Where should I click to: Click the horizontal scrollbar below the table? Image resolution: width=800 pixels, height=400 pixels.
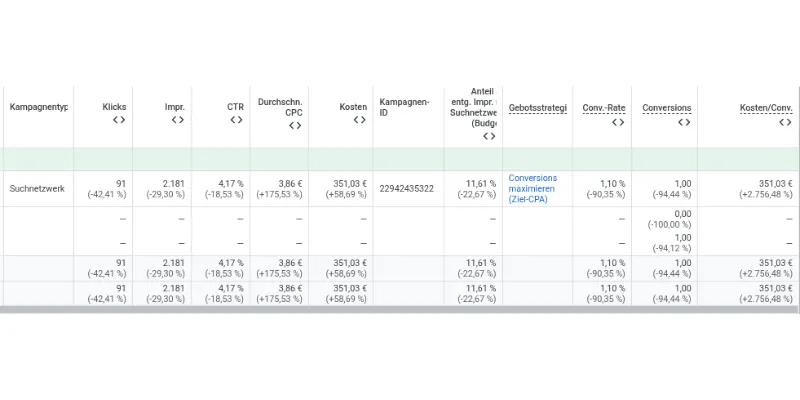(x=400, y=310)
